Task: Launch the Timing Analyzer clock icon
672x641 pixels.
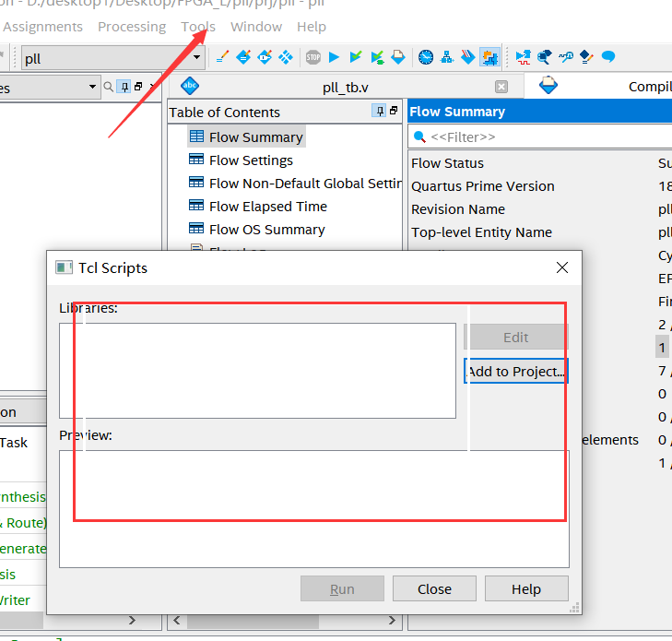Action: pyautogui.click(x=426, y=57)
